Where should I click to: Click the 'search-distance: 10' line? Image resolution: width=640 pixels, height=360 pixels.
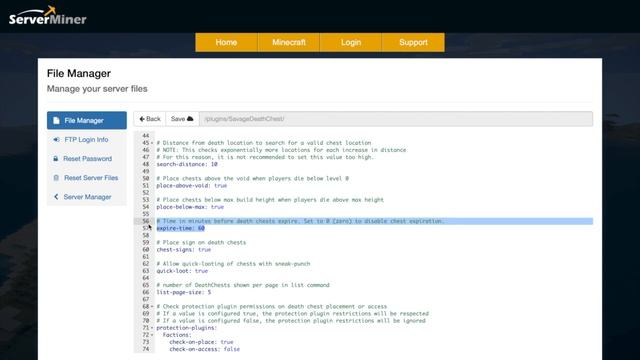(187, 164)
